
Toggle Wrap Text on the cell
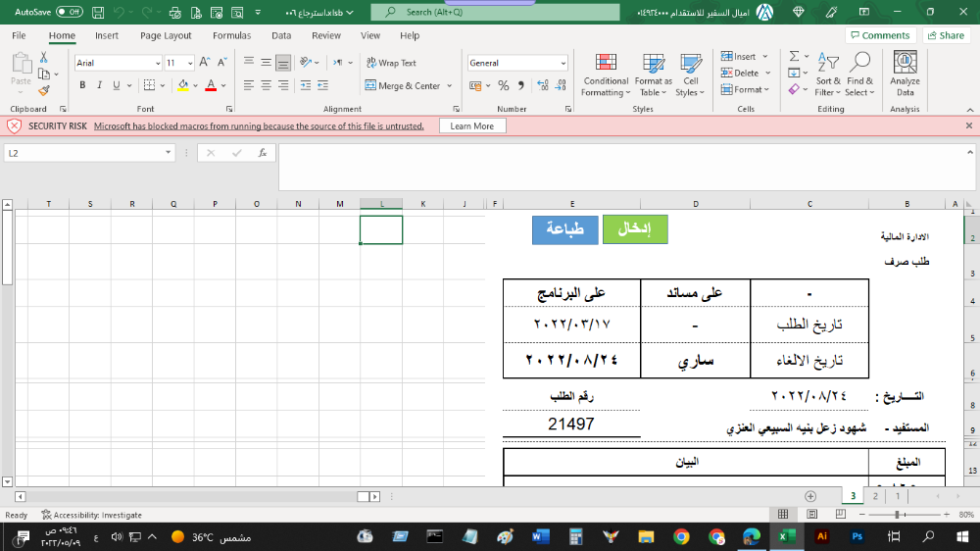point(391,63)
